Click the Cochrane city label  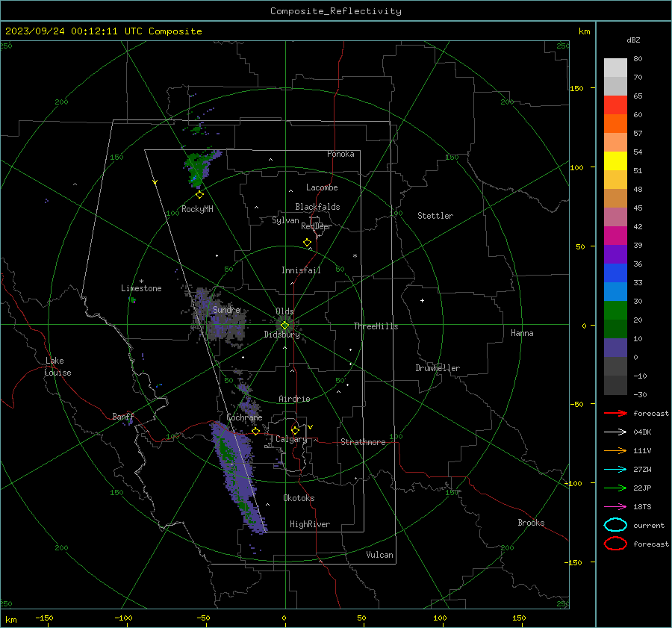(x=244, y=417)
